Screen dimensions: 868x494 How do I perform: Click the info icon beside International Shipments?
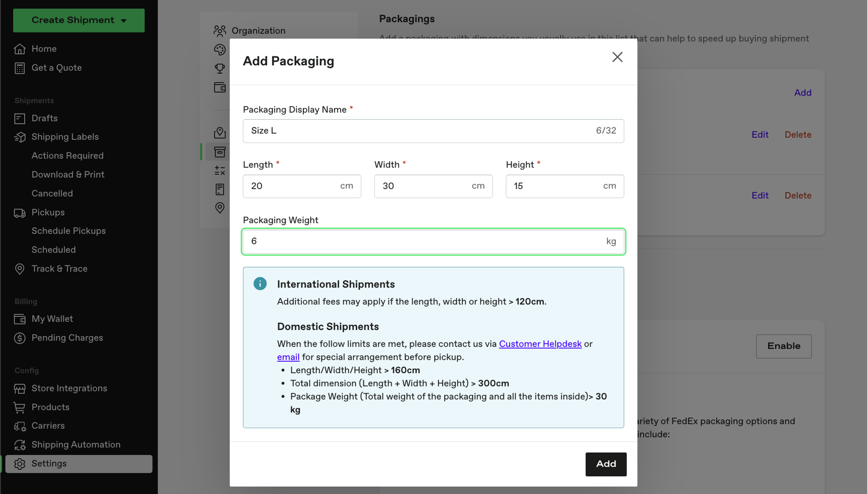click(260, 284)
